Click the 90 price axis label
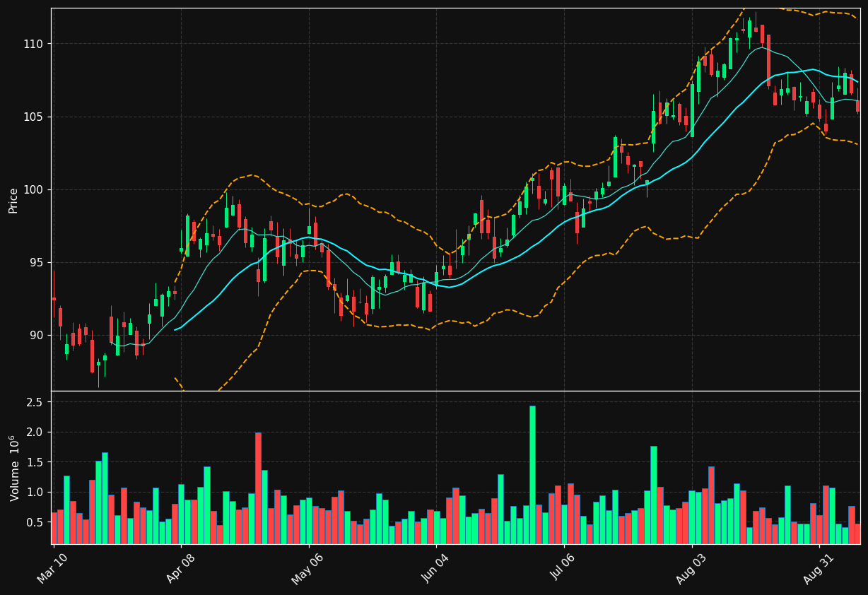This screenshot has height=595, width=868. pos(36,335)
